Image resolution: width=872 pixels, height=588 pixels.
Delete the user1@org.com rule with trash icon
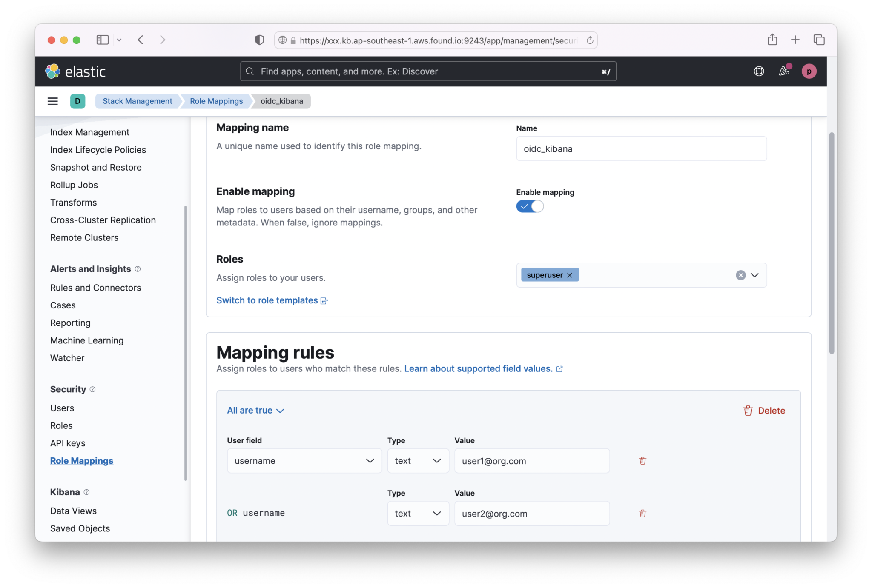(642, 460)
